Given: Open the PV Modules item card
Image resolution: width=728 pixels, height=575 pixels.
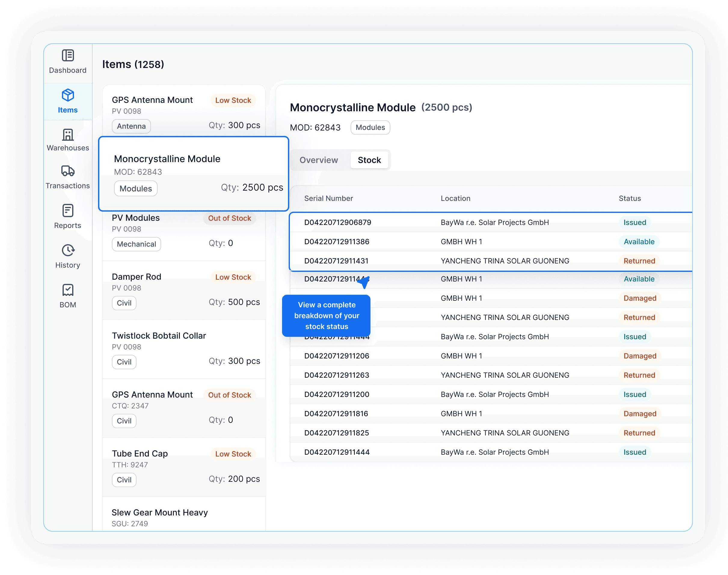Looking at the screenshot, I should click(184, 236).
